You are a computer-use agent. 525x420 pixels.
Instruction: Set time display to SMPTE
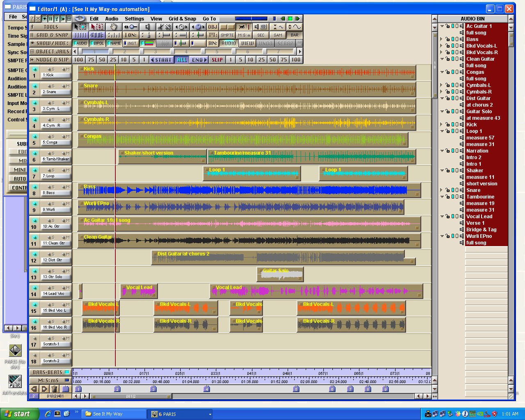click(227, 35)
